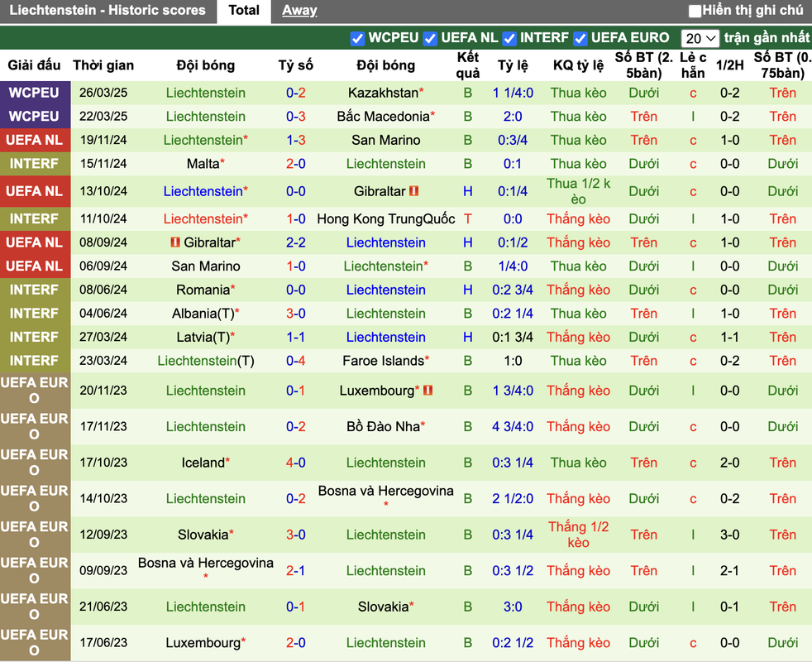Click the 0-3 score against Bắc Macedonia

296,116
